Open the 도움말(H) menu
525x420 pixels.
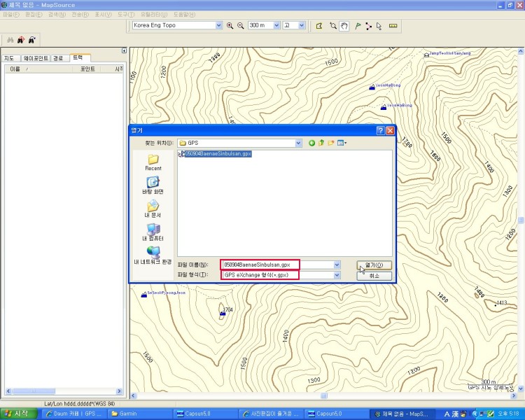pos(184,15)
